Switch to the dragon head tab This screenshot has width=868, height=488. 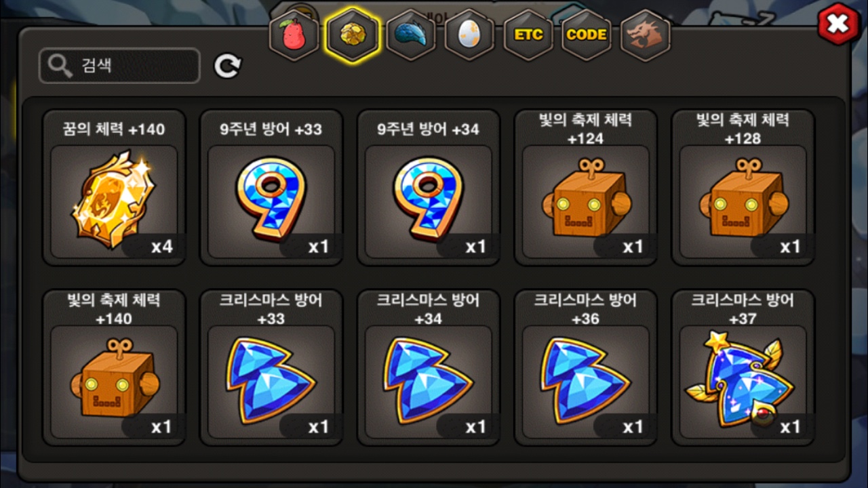[x=645, y=36]
